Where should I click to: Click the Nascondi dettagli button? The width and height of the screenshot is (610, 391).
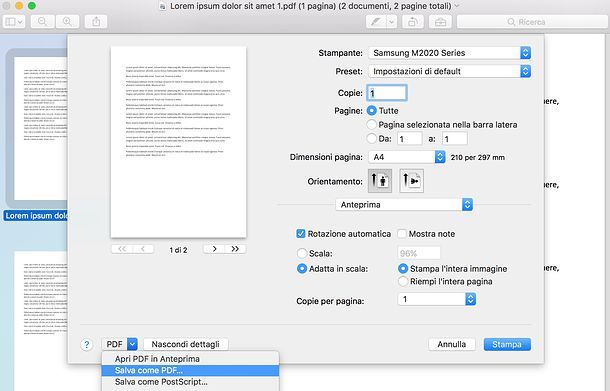[x=186, y=344]
